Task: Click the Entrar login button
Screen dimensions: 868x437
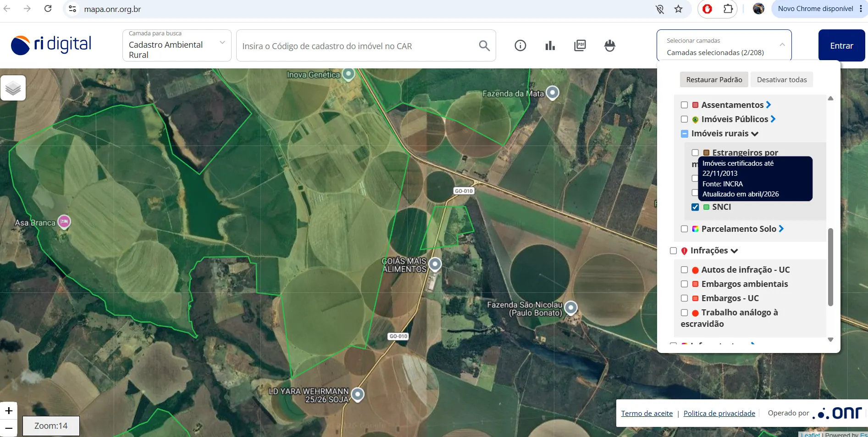Action: tap(841, 45)
